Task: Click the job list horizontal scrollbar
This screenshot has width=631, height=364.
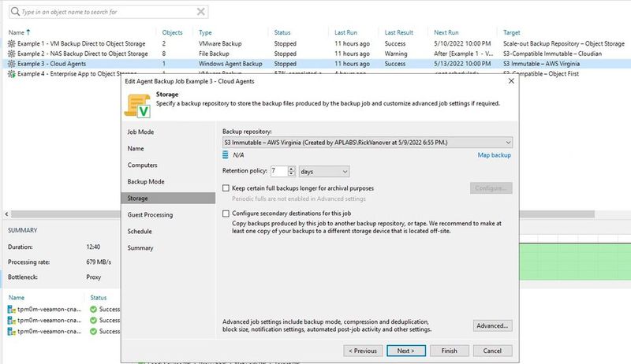Action: coord(302,214)
